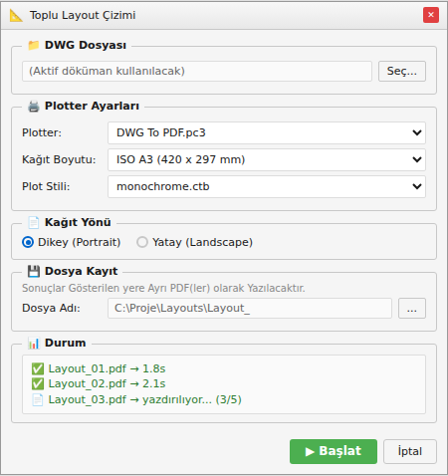Click the Layout_03.pdf yazdırılıyor status line

tap(136, 399)
